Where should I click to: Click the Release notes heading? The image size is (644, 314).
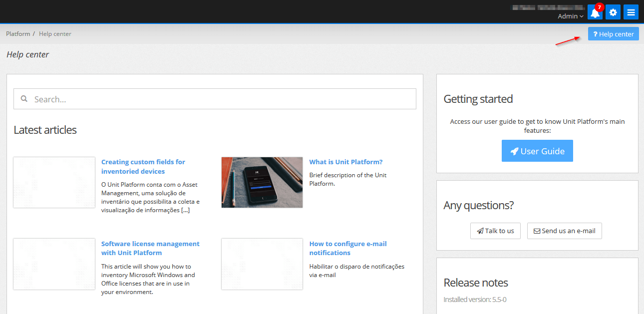476,283
